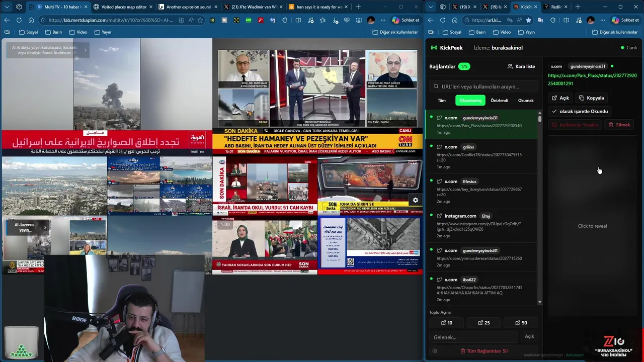Open the Yayın bookmarks folder in right browser
This screenshot has width=644, height=362.
pos(526,32)
